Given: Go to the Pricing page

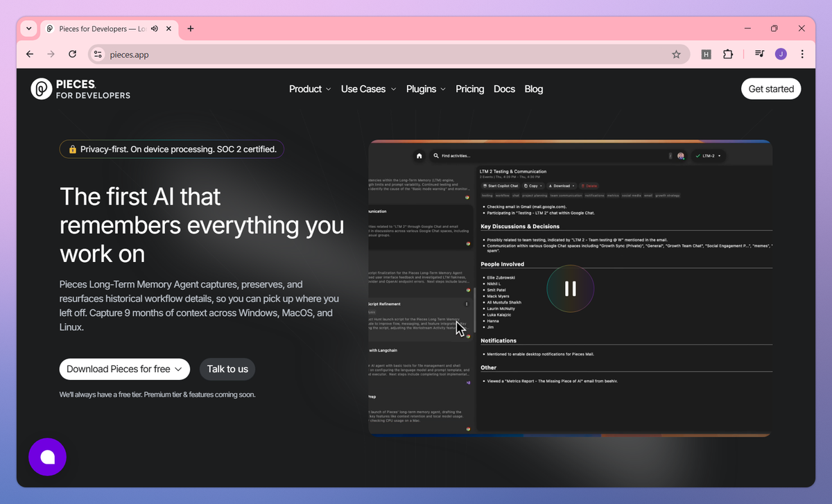Looking at the screenshot, I should [469, 89].
